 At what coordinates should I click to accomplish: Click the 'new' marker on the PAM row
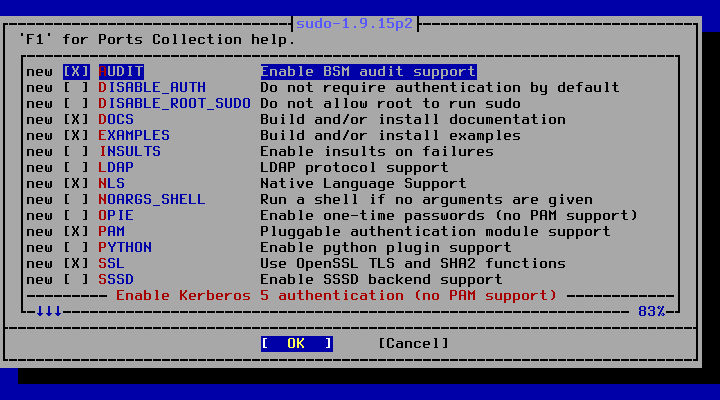(x=39, y=232)
